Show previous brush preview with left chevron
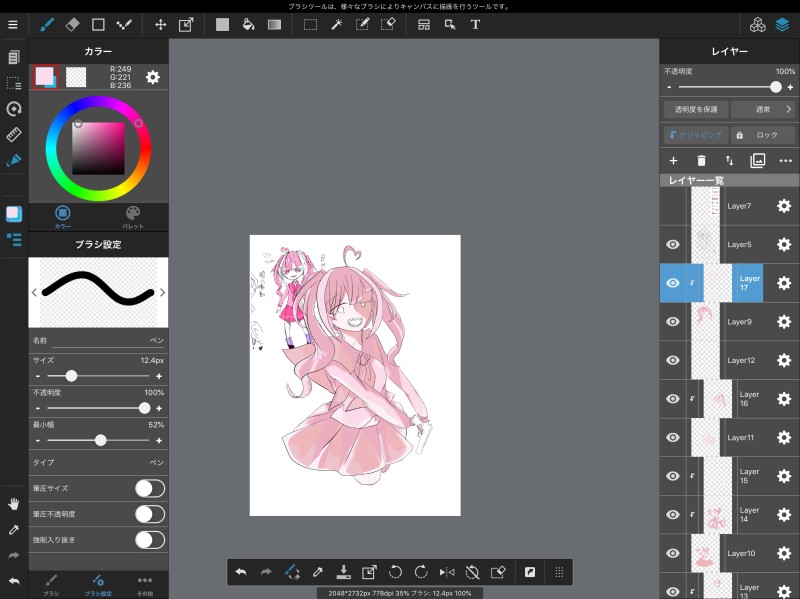Viewport: 800px width, 599px height. (x=34, y=292)
